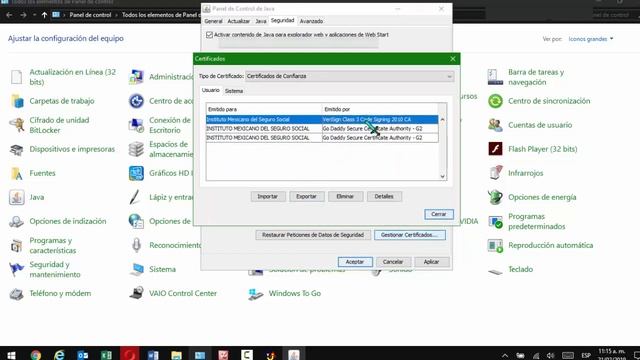Open Barra de tareas y navegación item
This screenshot has height=360, width=640.
[526, 77]
